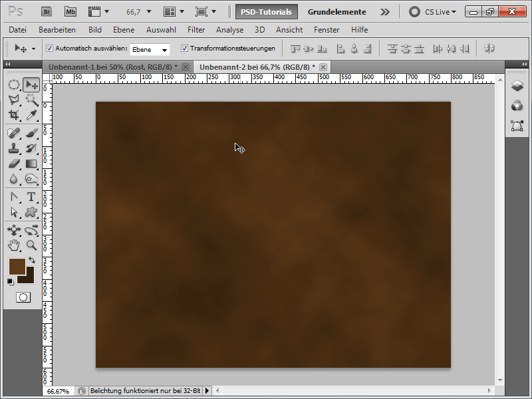532x399 pixels.
Task: Close the Unbenannt-1 document tab
Action: coord(186,67)
